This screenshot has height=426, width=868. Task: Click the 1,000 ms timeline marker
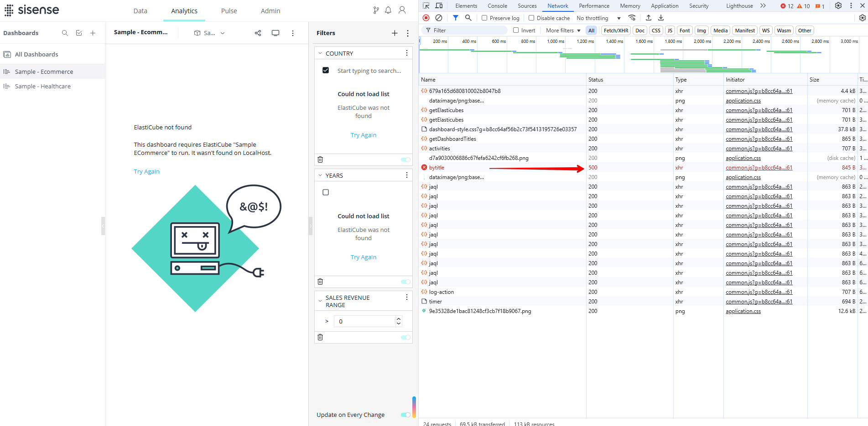click(x=555, y=41)
